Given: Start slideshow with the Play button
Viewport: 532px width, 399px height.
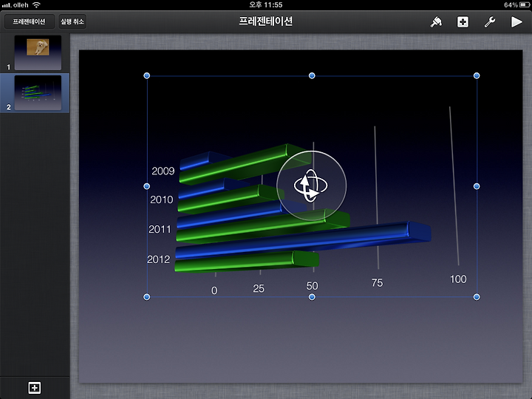Looking at the screenshot, I should click(x=516, y=22).
